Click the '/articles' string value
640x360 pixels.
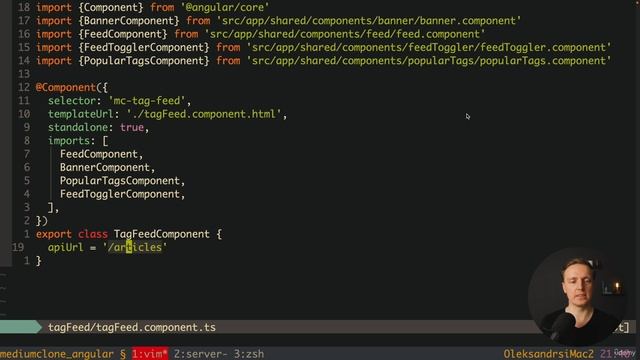(135, 247)
